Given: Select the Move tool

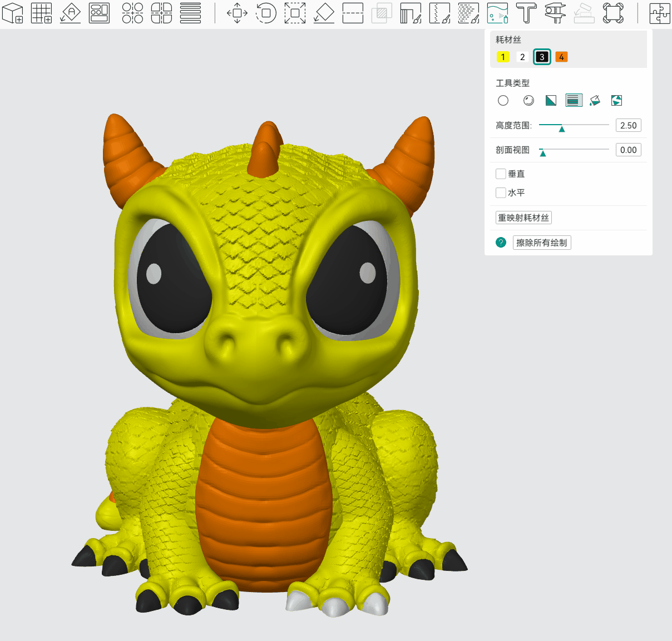Looking at the screenshot, I should pos(237,13).
